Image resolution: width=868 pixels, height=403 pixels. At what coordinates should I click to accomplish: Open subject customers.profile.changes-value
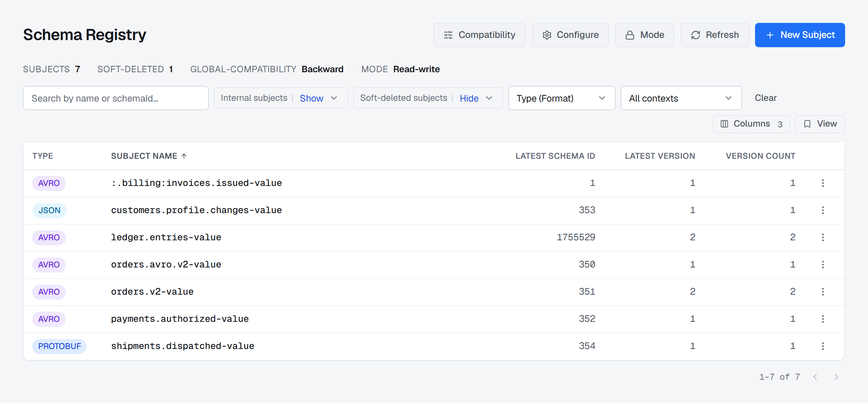[196, 210]
